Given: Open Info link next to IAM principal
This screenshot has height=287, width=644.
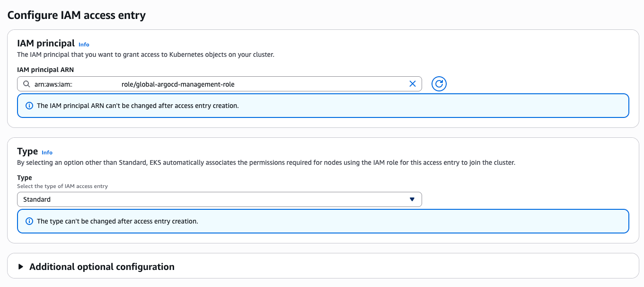Looking at the screenshot, I should tap(84, 45).
